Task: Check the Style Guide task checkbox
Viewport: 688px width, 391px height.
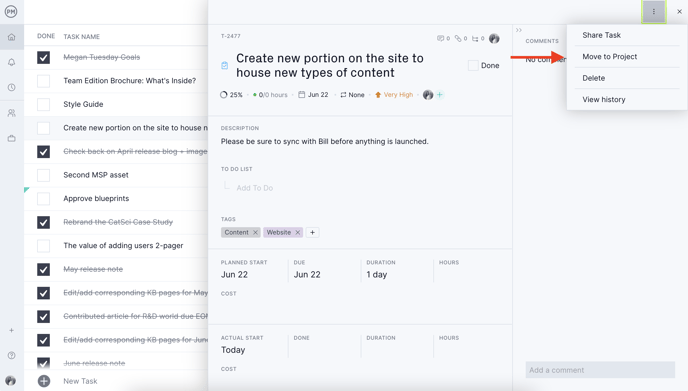Action: click(x=43, y=104)
